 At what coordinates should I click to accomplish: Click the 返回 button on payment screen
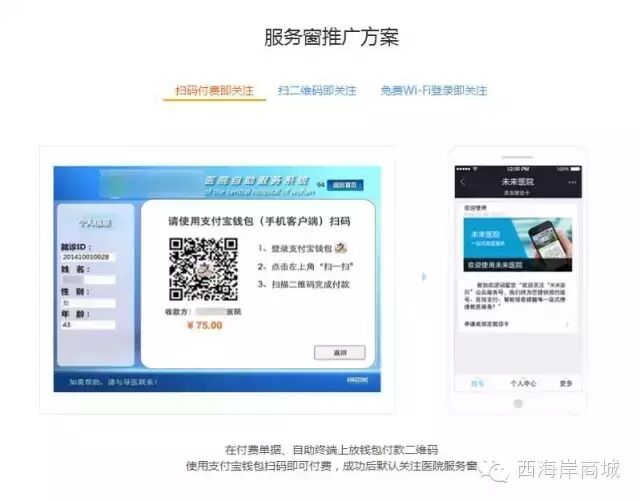click(340, 352)
